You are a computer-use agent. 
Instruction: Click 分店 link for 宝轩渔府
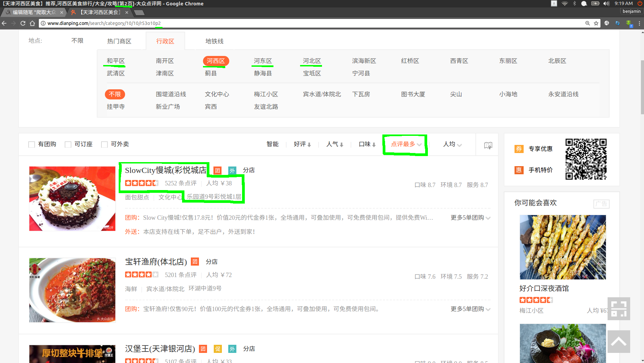coord(212,262)
